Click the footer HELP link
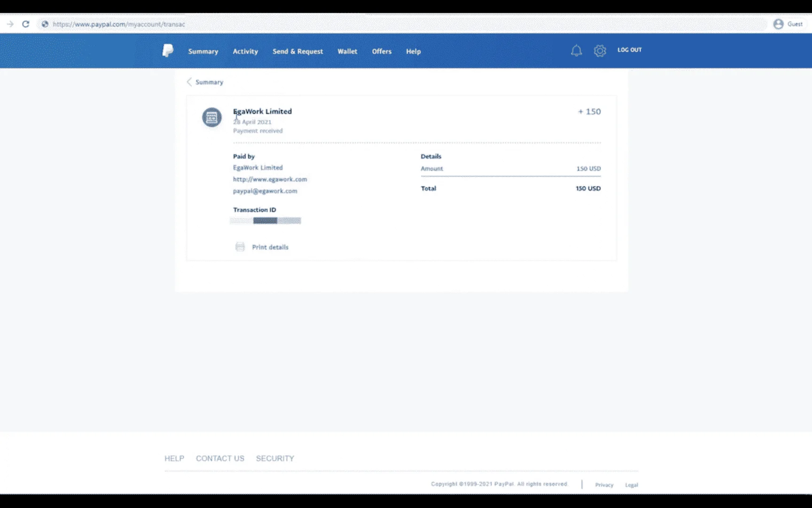The height and width of the screenshot is (508, 812). click(174, 458)
